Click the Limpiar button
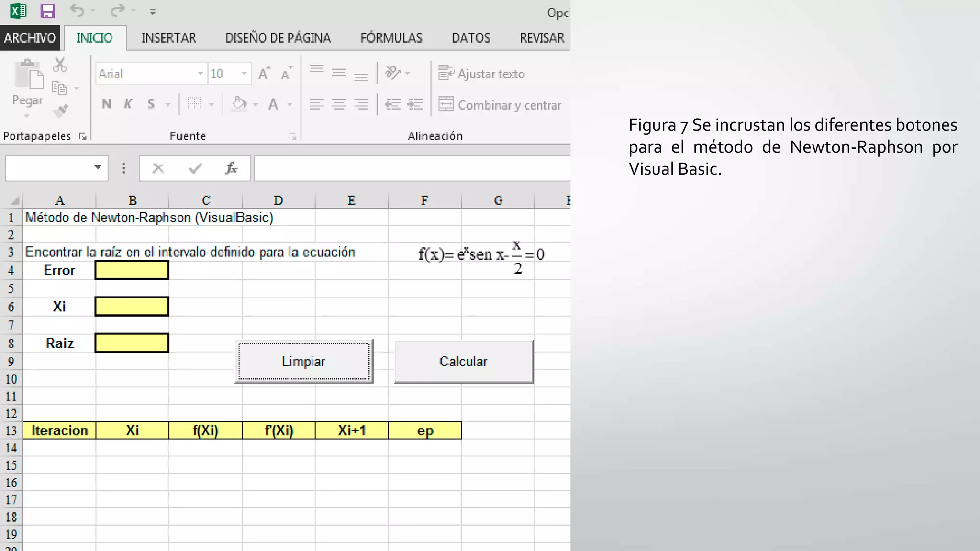Screen dimensions: 980x551 click(304, 362)
